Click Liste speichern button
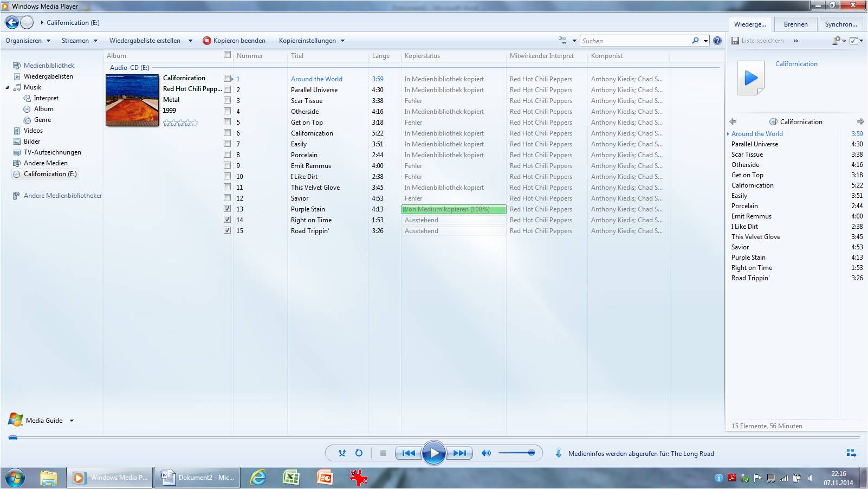The image size is (868, 489). (x=757, y=41)
